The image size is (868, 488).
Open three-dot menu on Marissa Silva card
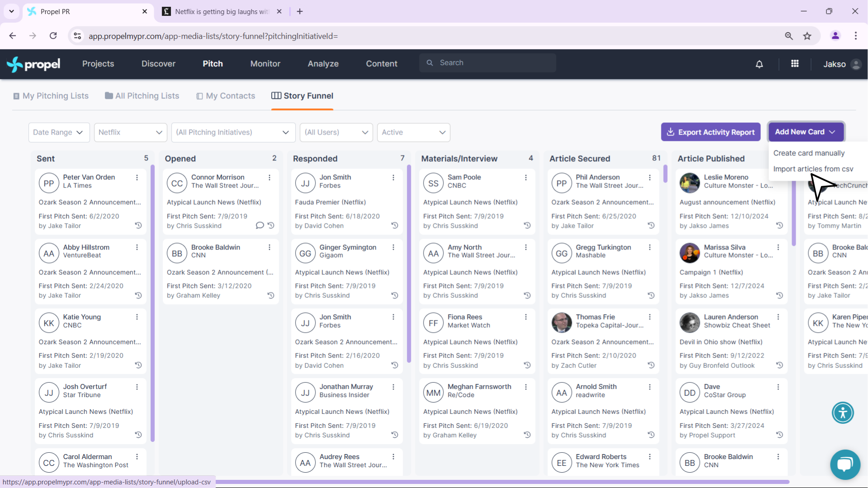click(778, 247)
